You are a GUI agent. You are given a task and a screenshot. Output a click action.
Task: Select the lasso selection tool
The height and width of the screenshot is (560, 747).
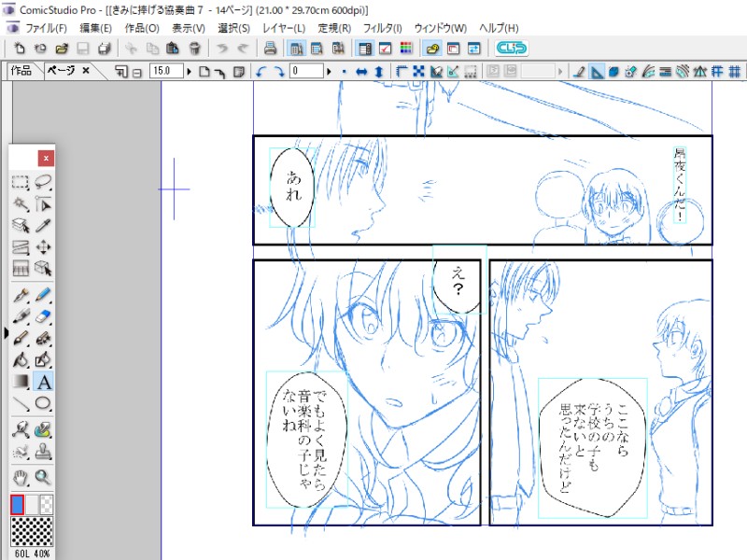point(43,182)
